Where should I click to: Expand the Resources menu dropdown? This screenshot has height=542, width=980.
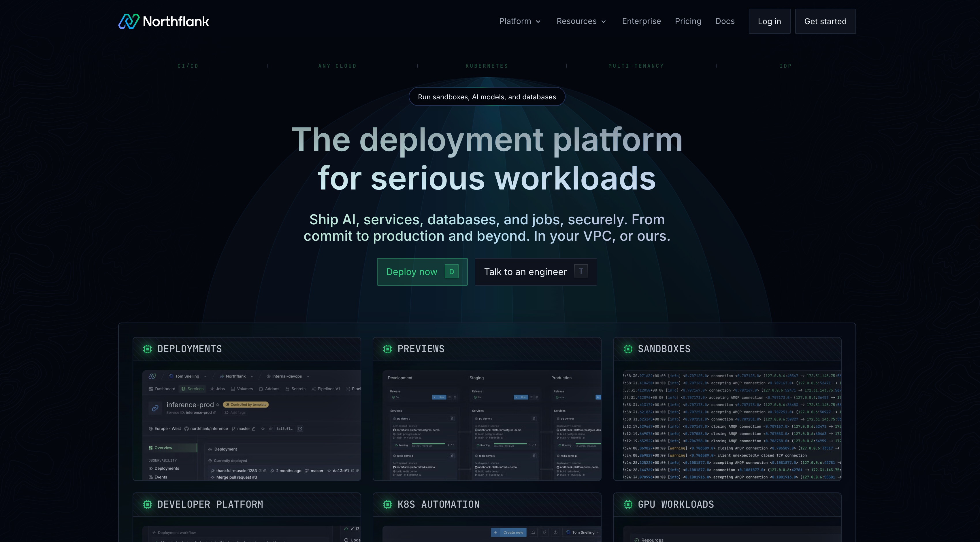tap(581, 21)
